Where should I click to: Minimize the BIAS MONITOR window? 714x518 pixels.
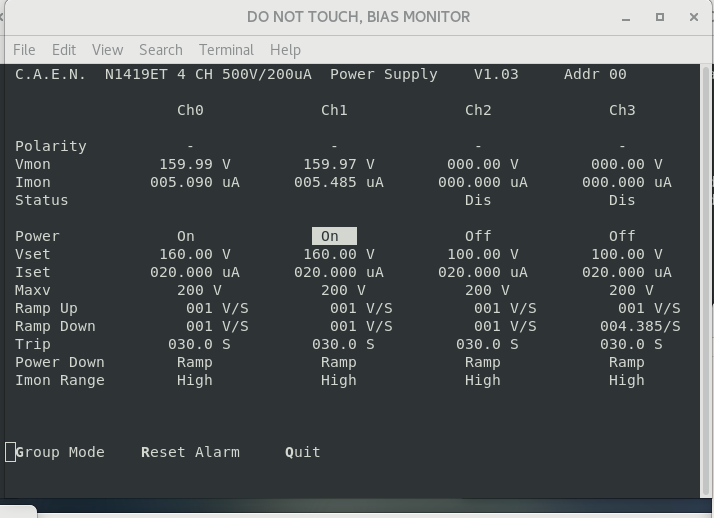[x=626, y=18]
